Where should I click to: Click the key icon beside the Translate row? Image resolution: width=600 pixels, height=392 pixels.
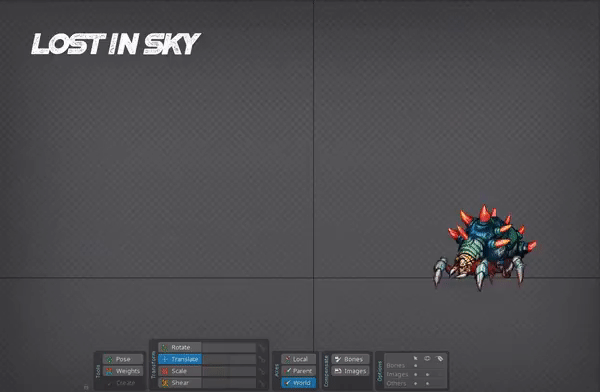coord(262,359)
